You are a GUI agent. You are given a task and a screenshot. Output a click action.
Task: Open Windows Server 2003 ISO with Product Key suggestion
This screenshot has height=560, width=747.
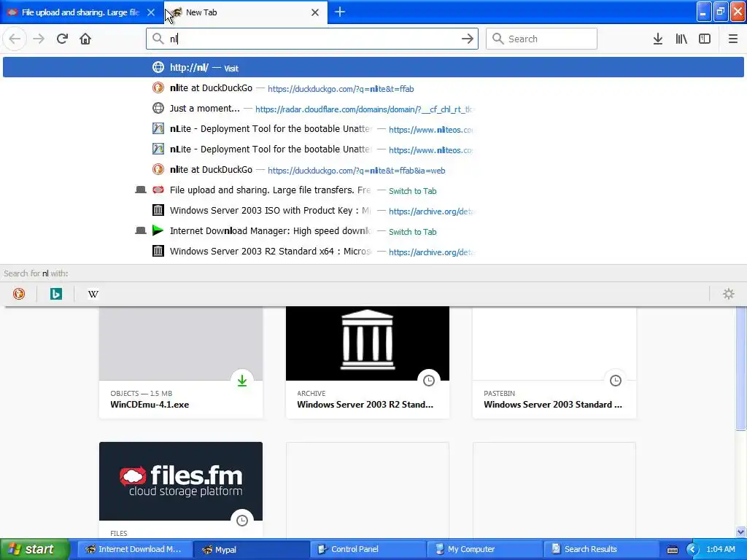(373, 211)
